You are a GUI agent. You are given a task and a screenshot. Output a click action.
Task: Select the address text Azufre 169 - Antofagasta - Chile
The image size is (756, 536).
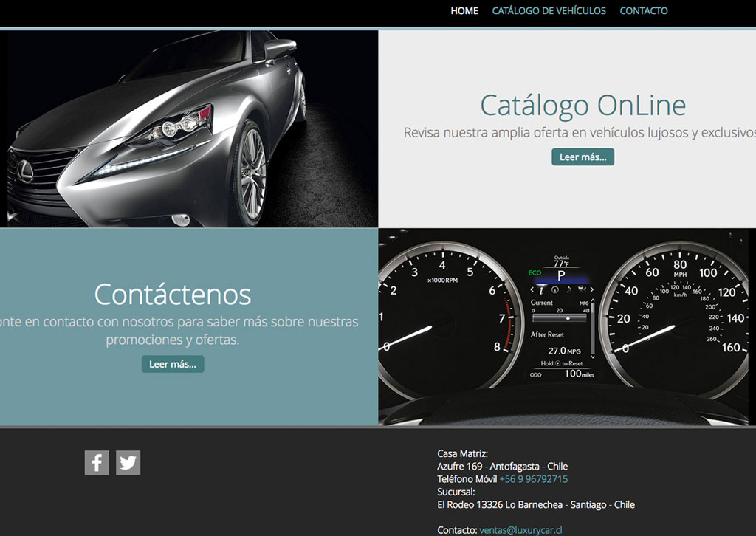tap(502, 466)
